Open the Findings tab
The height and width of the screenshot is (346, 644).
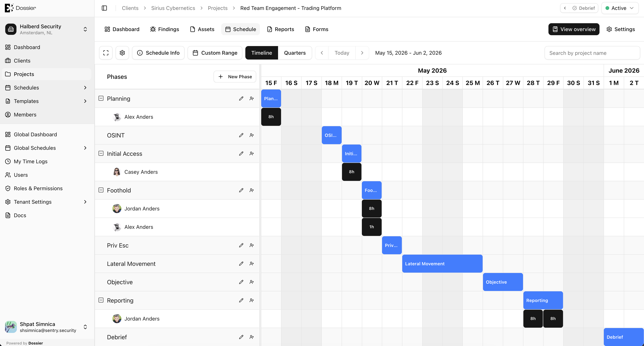click(x=165, y=29)
